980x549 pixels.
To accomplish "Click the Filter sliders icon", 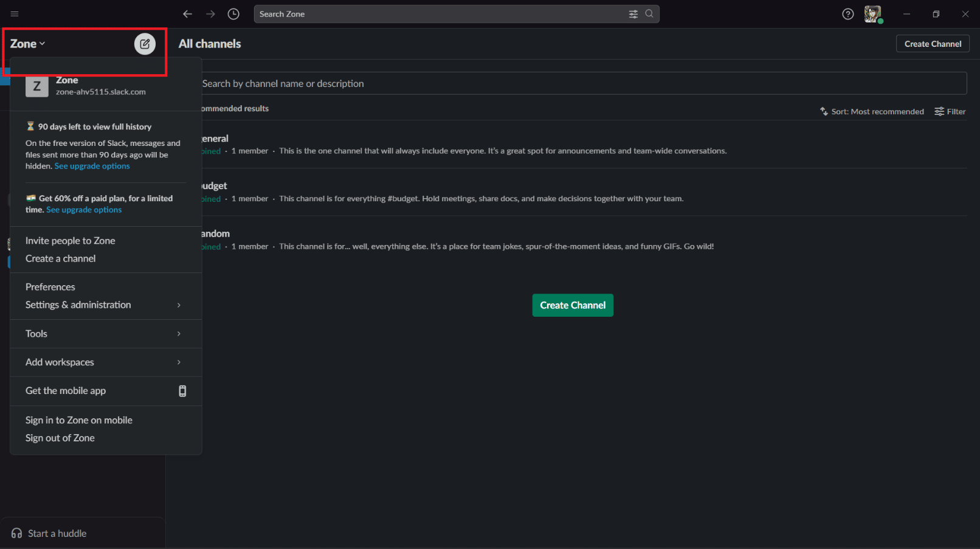I will 939,111.
